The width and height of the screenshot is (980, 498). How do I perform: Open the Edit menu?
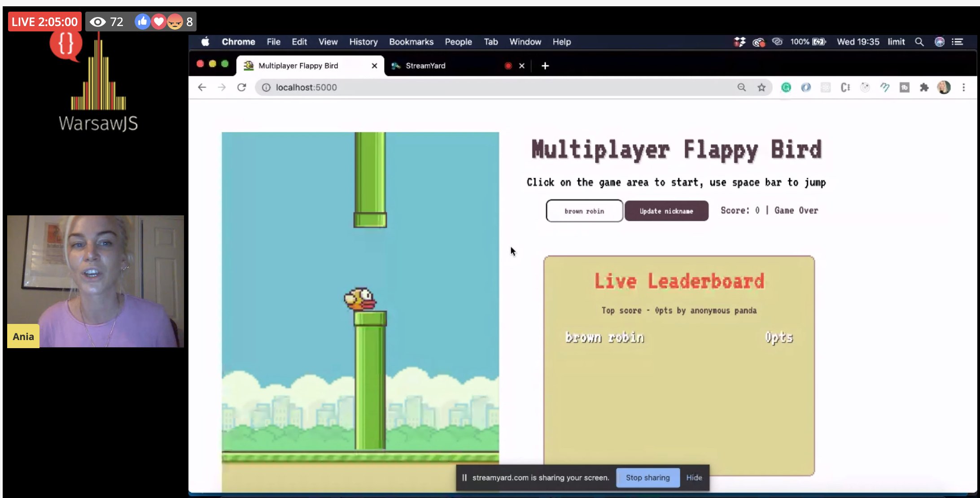[x=299, y=42]
